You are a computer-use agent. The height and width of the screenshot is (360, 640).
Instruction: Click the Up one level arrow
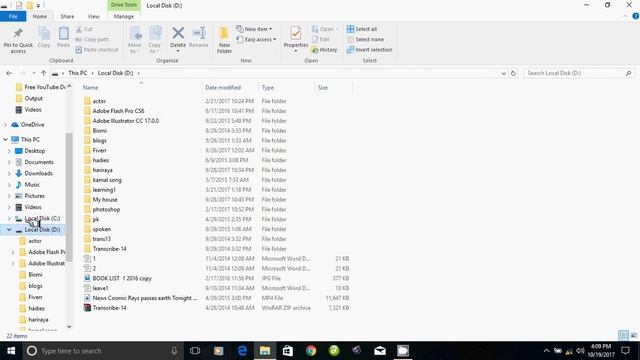click(x=43, y=73)
